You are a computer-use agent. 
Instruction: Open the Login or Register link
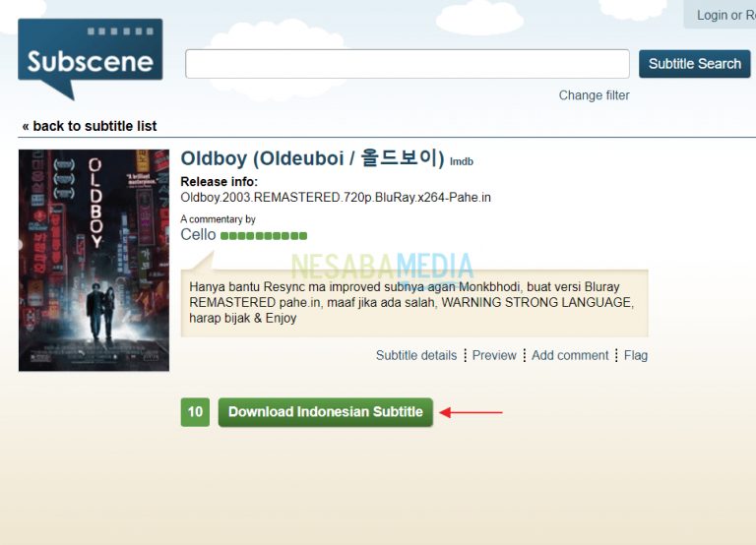click(x=726, y=15)
